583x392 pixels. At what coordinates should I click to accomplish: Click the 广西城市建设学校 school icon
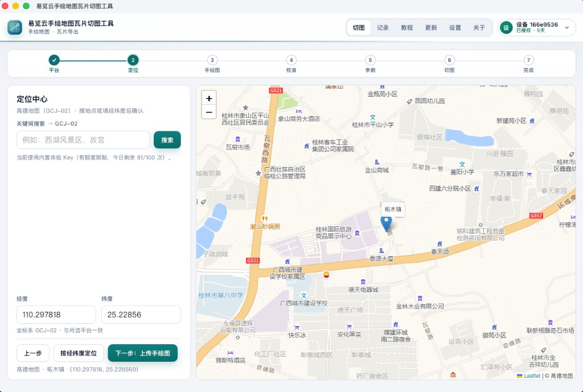click(304, 295)
